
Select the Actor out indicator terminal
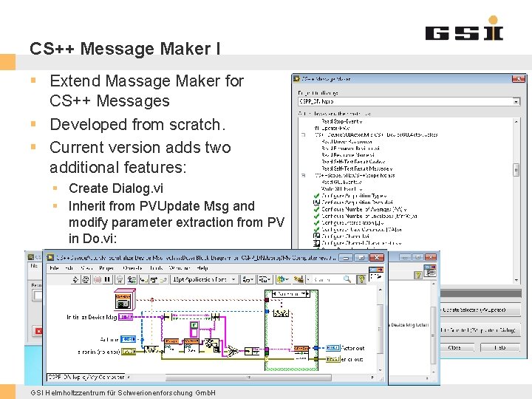coord(332,348)
